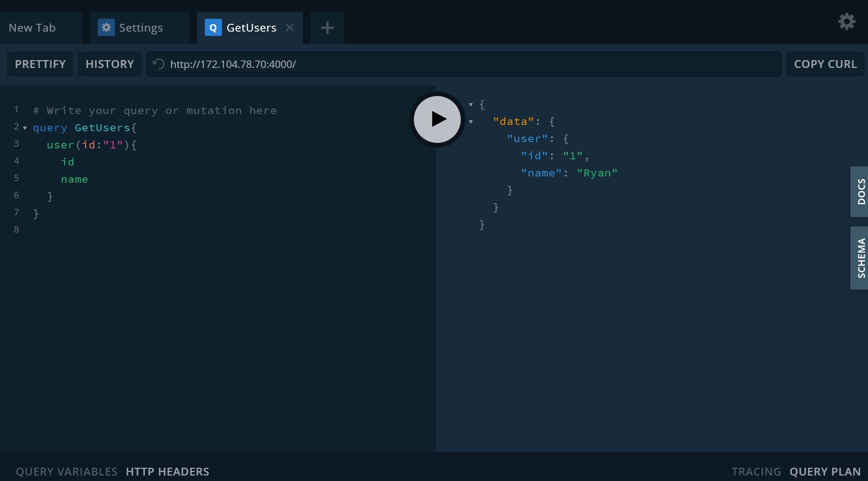Open the Schema side panel
The image size is (868, 481).
(x=860, y=258)
